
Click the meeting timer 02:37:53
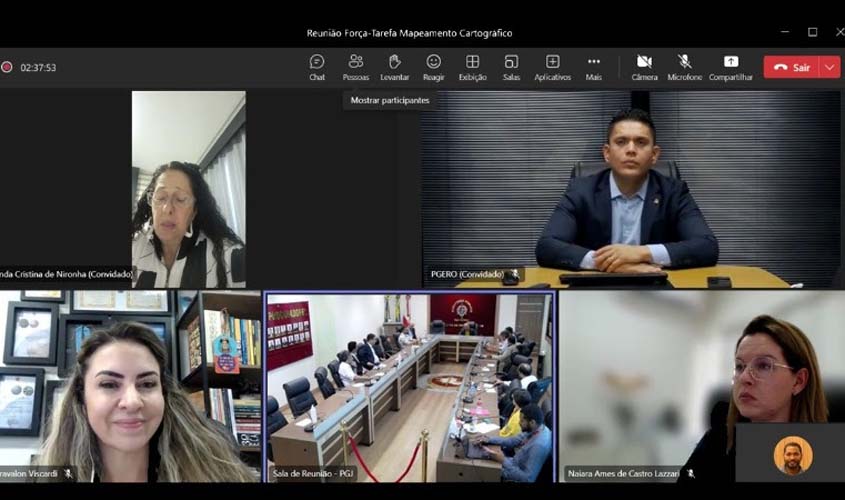tap(38, 68)
